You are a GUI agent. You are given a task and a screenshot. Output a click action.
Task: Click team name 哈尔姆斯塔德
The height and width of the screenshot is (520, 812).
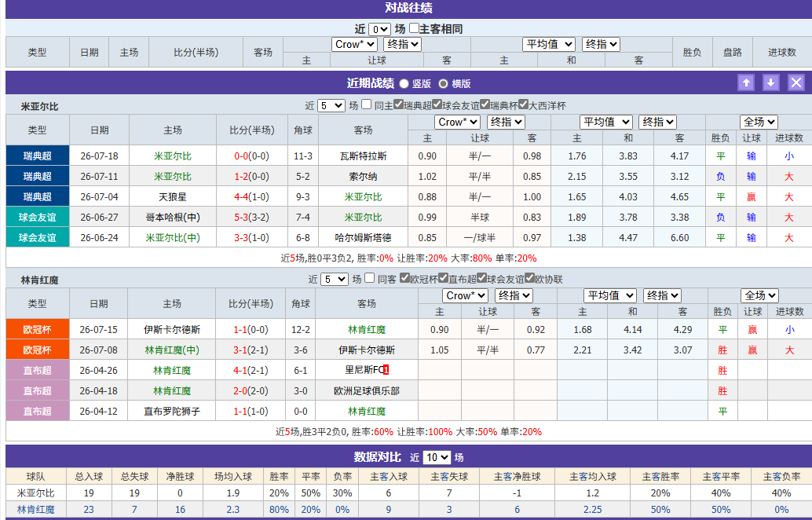363,238
